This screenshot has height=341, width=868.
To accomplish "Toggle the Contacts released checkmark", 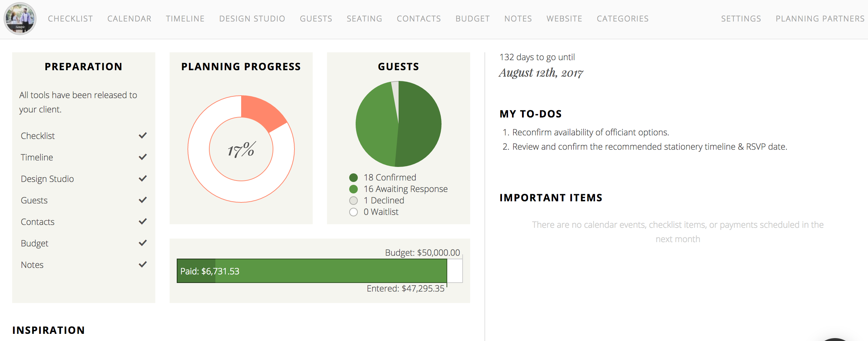I will 143,221.
